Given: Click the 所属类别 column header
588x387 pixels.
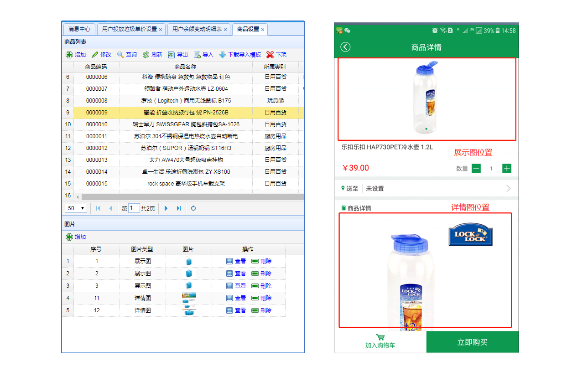Looking at the screenshot, I should click(x=276, y=67).
